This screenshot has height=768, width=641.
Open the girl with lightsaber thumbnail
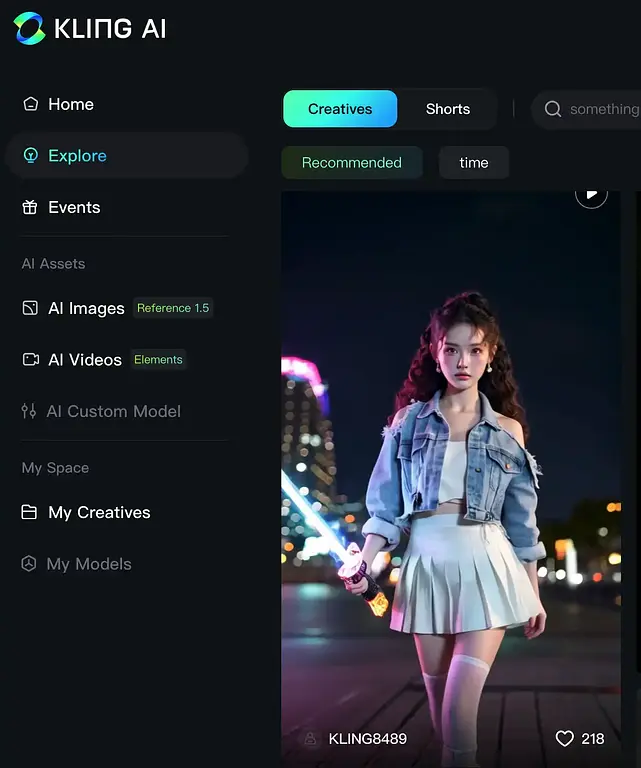pos(450,470)
